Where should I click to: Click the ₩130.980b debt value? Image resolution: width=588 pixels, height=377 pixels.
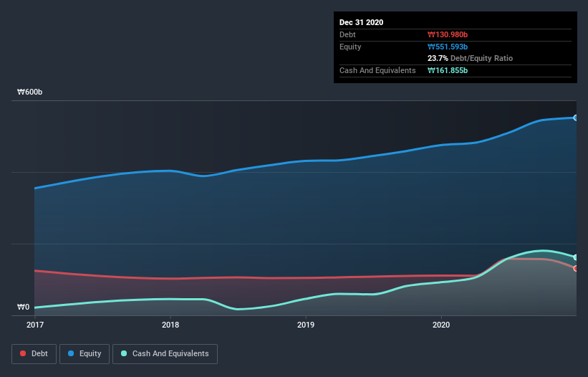(448, 34)
